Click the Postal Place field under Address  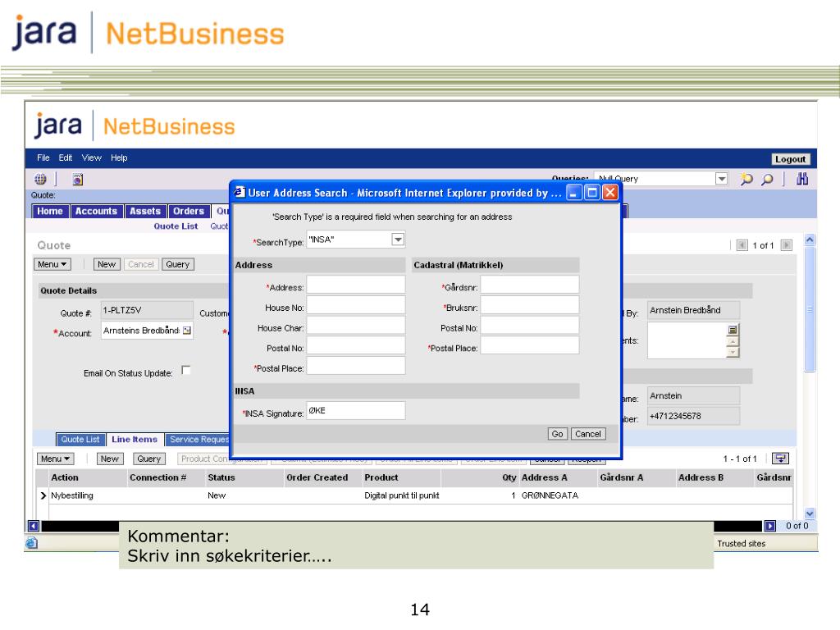[356, 366]
